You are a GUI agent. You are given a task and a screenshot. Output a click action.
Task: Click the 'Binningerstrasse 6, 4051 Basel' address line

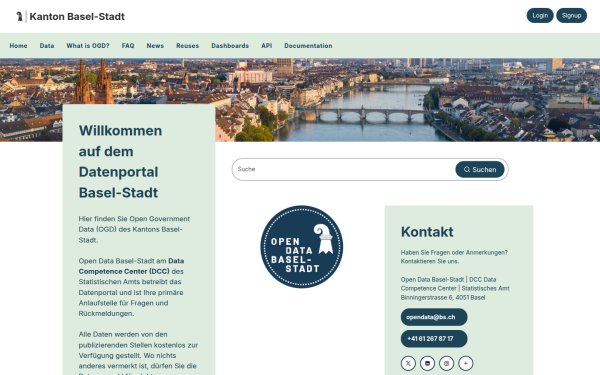[443, 297]
